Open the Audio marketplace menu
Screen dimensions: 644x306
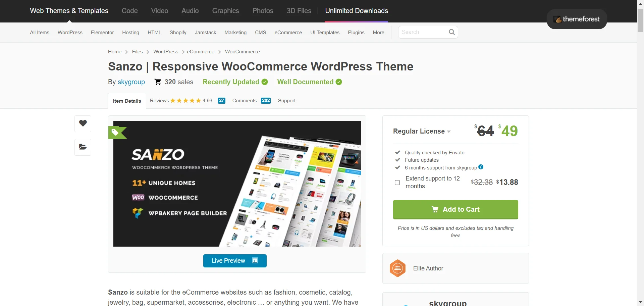coord(190,11)
